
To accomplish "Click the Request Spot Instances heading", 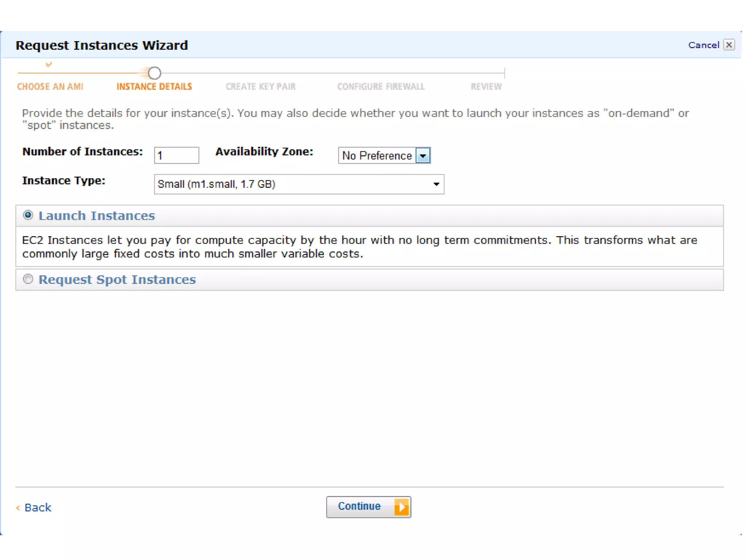I will click(117, 279).
